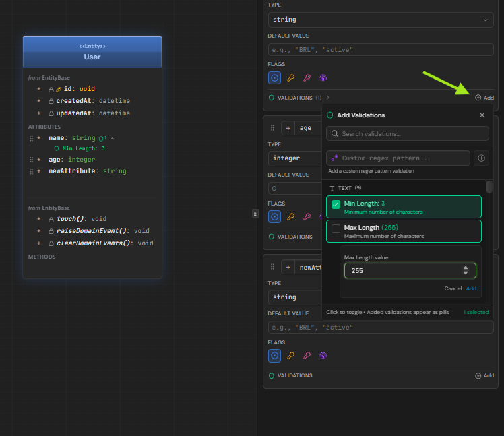Uncheck the Min Length validation checkbox
The width and height of the screenshot is (504, 436).
pos(336,204)
